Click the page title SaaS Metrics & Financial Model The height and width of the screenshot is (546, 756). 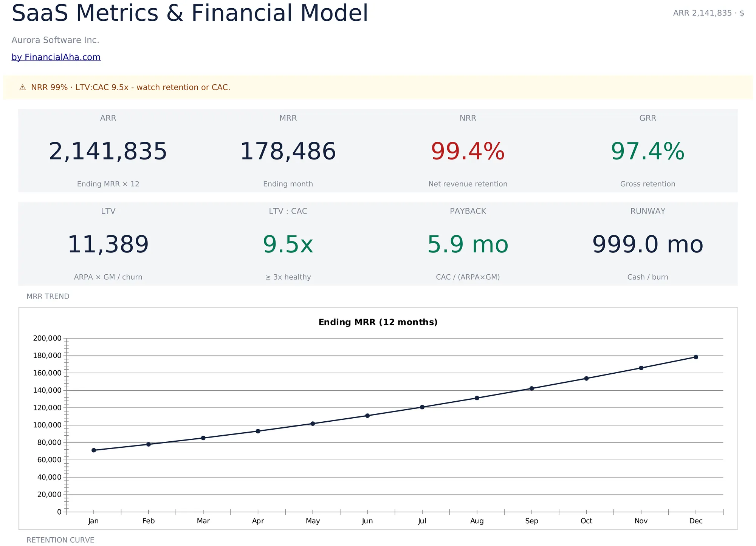190,13
